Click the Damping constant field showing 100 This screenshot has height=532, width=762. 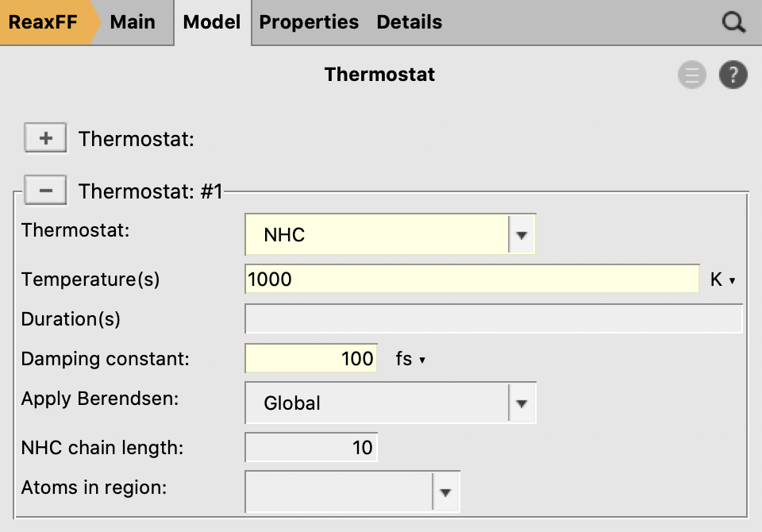click(x=310, y=358)
